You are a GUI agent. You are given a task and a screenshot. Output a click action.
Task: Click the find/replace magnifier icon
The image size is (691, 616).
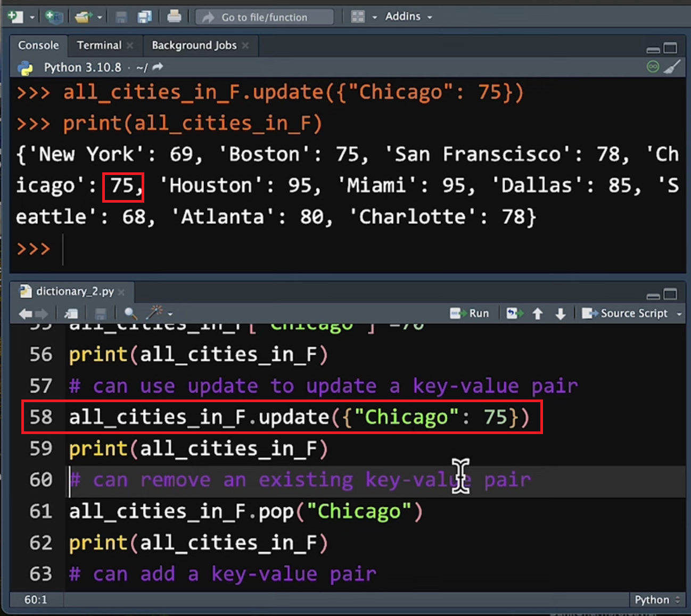[x=130, y=313]
